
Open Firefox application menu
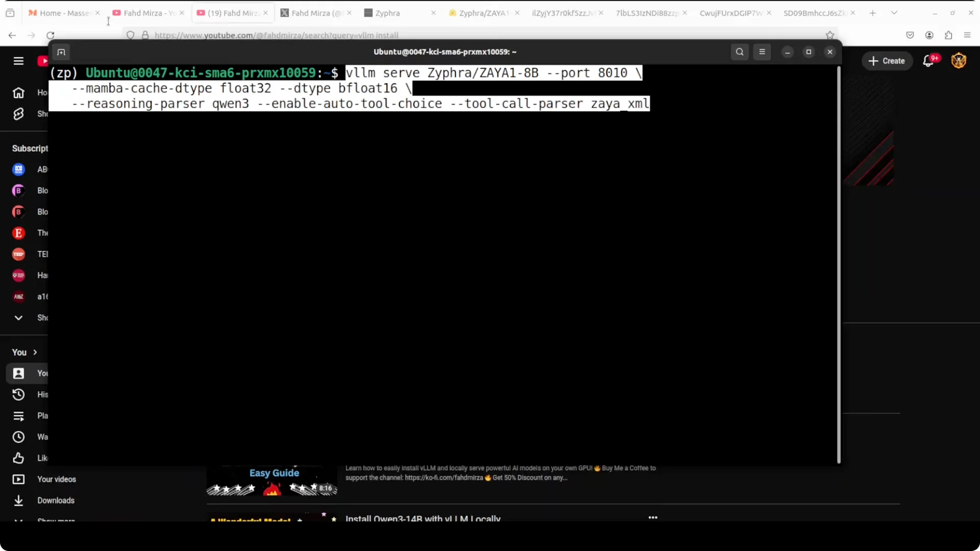967,35
